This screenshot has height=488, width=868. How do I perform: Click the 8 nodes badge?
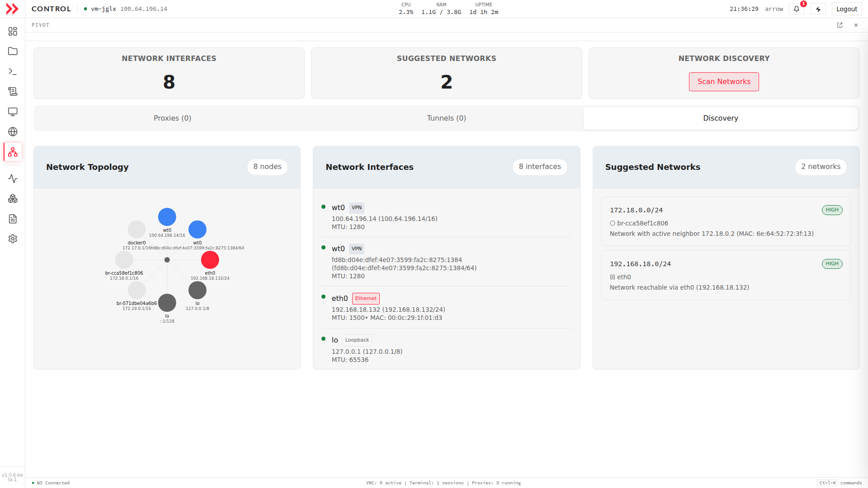[x=267, y=167]
